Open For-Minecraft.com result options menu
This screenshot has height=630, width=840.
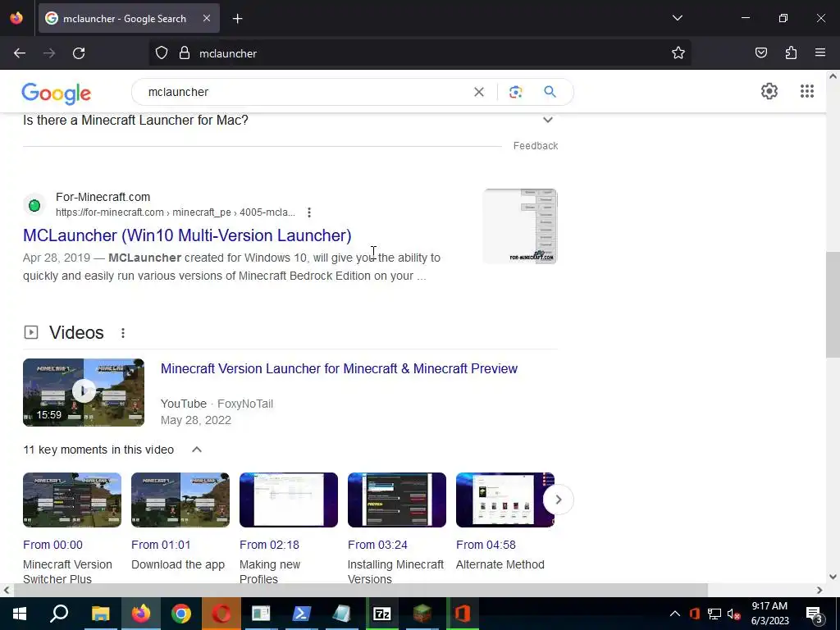click(309, 212)
